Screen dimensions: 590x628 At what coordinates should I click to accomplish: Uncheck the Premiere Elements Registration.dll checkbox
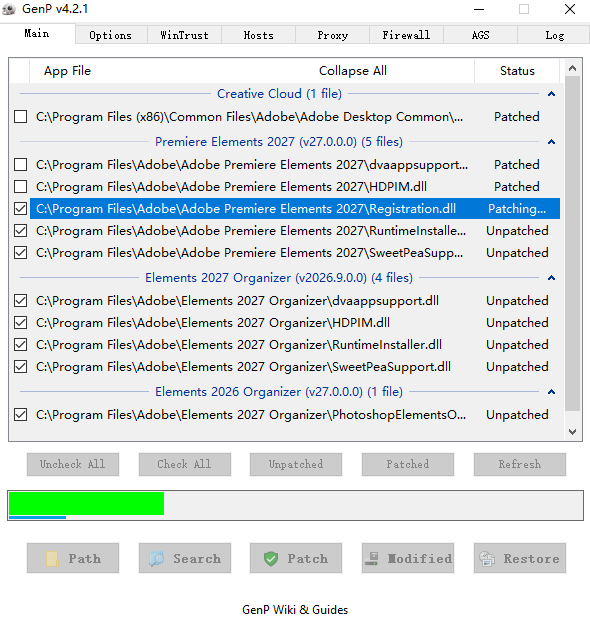point(20,209)
